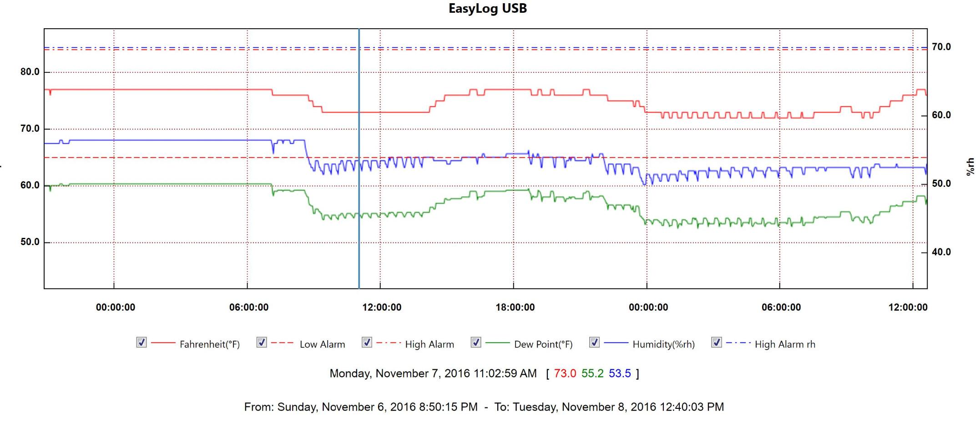Click the Monday, November 7 cursor timestamp
This screenshot has height=422, width=980.
433,373
